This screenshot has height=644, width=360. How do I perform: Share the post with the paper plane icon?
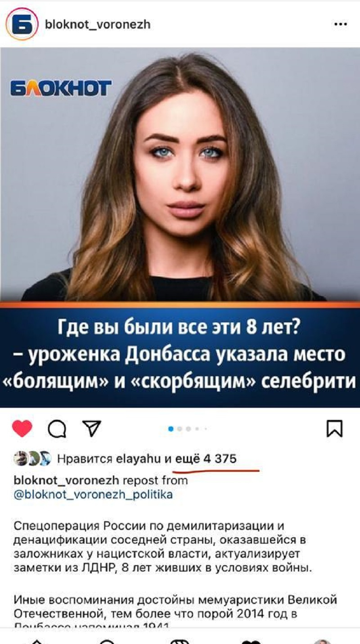click(x=91, y=428)
